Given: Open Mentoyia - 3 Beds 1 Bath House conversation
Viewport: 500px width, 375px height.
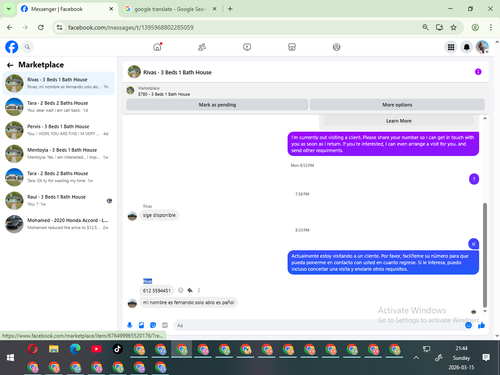Looking at the screenshot, I should (59, 154).
